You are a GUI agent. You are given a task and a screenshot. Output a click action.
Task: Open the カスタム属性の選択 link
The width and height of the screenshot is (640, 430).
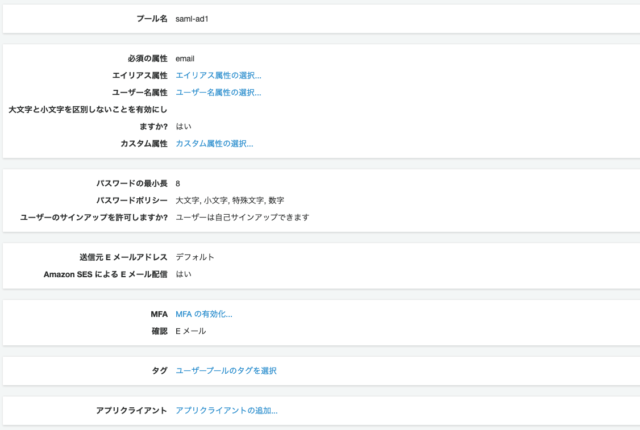click(214, 143)
